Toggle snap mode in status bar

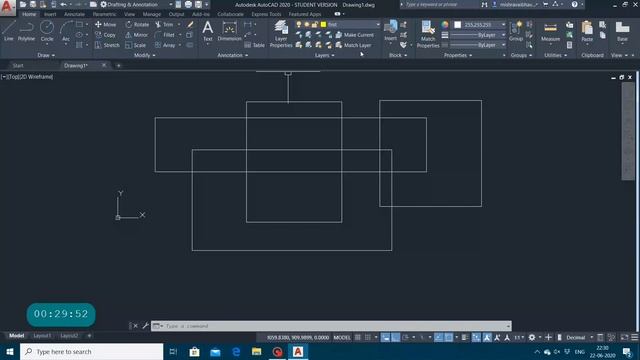tap(368, 337)
